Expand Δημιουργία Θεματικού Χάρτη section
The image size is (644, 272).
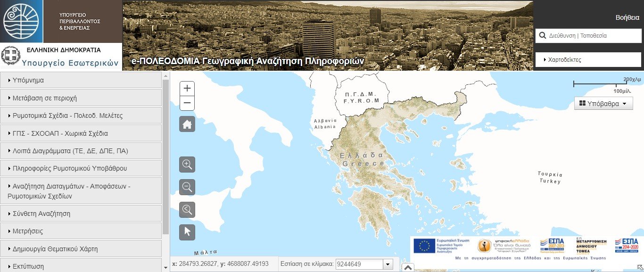coord(81,248)
